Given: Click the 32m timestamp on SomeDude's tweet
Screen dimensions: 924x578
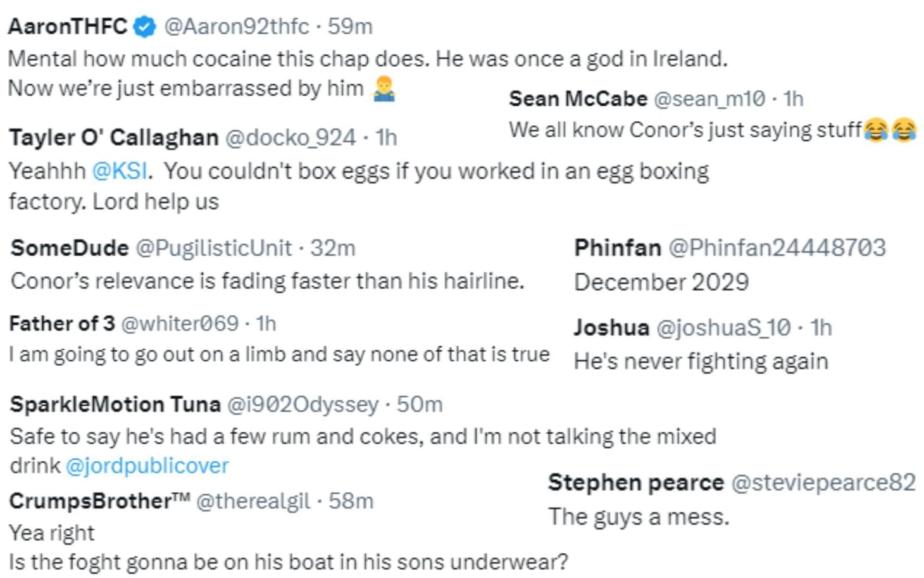Looking at the screenshot, I should 333,248.
